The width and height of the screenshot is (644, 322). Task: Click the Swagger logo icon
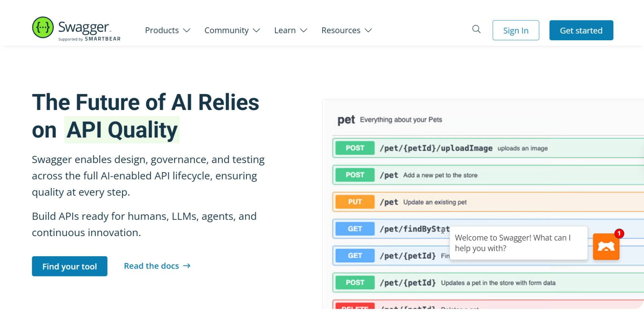(x=43, y=28)
